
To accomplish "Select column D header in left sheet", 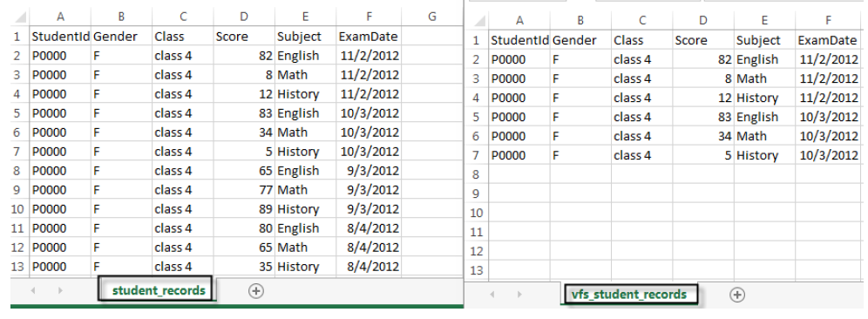I will (244, 17).
